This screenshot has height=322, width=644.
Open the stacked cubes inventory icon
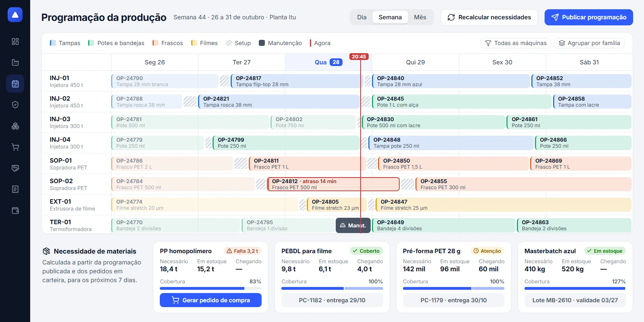click(x=15, y=126)
